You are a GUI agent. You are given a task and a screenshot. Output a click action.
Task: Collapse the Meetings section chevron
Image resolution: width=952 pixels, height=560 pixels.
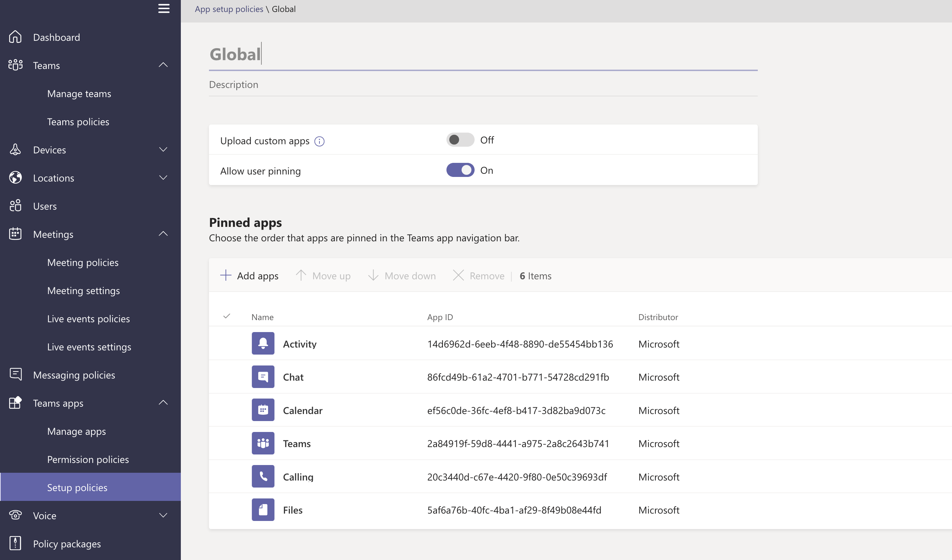click(163, 234)
